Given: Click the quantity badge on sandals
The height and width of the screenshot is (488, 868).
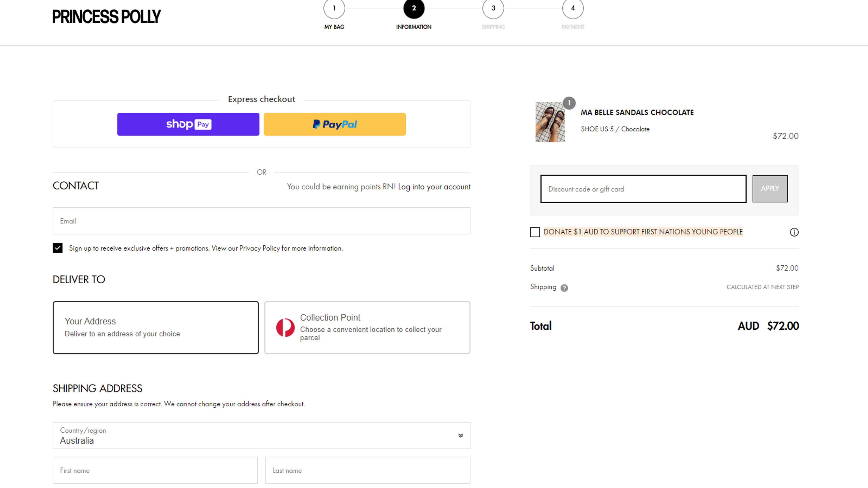Looking at the screenshot, I should click(569, 103).
